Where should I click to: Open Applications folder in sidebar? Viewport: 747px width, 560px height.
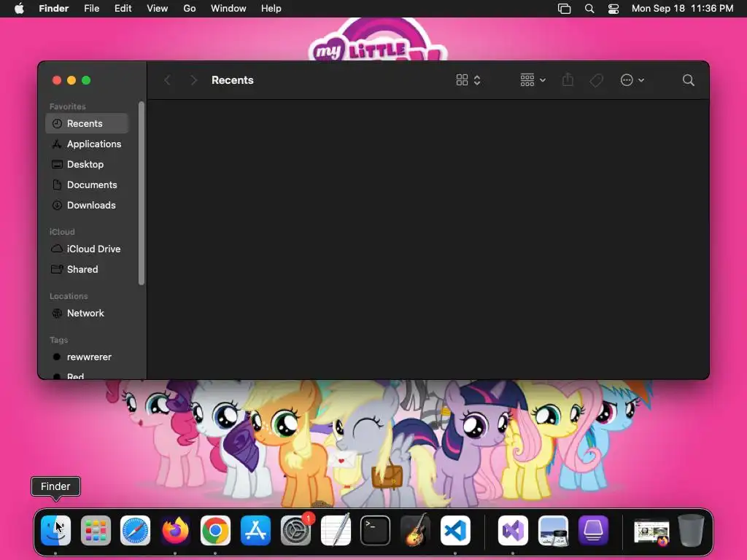coord(87,144)
